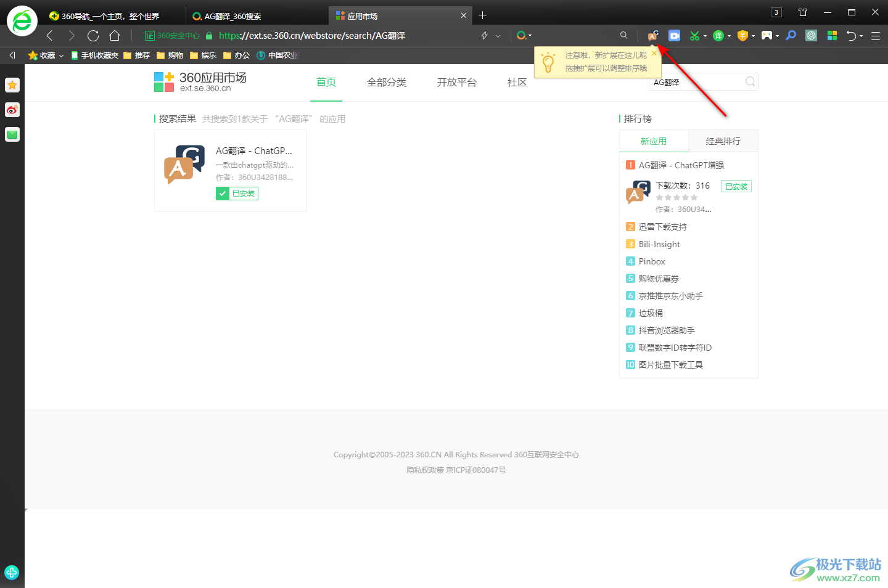888x588 pixels.
Task: Click the green mail sidebar icon
Action: pos(12,134)
